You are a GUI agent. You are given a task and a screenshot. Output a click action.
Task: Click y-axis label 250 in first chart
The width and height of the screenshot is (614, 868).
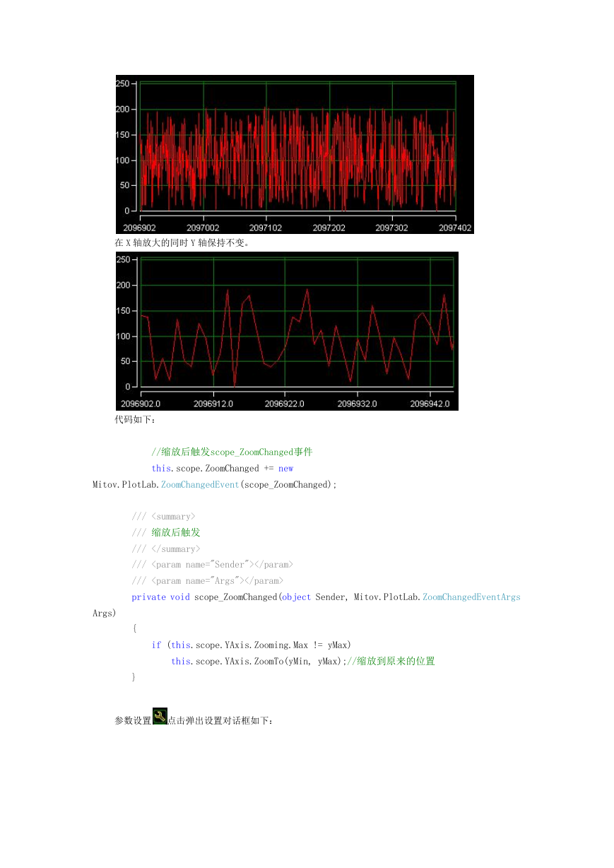(x=122, y=84)
